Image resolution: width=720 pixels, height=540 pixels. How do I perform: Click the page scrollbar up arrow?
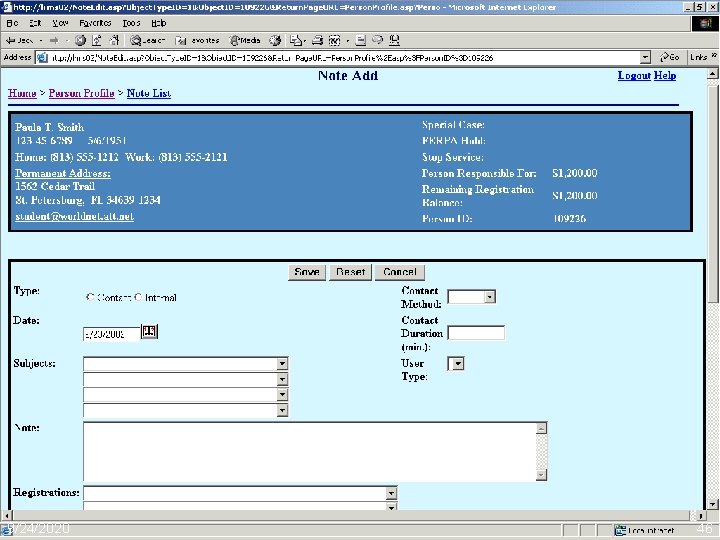tap(713, 73)
